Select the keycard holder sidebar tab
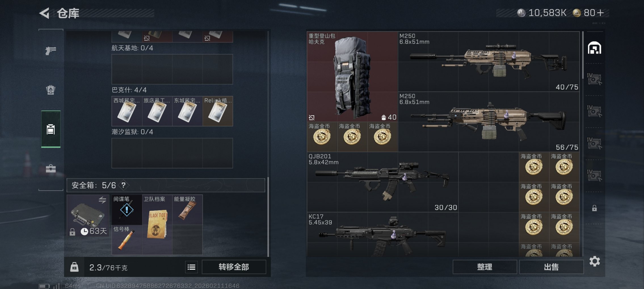The image size is (644, 289). 51,129
